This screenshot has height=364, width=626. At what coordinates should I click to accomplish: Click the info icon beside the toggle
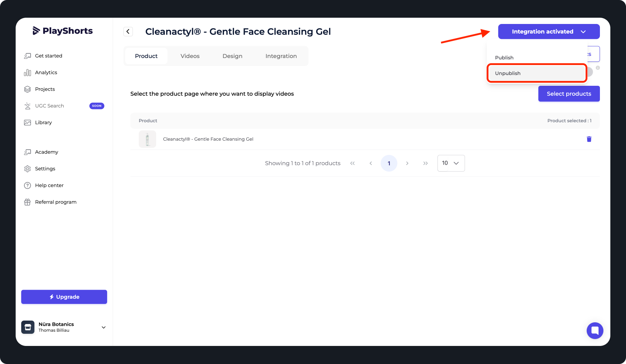pyautogui.click(x=598, y=68)
